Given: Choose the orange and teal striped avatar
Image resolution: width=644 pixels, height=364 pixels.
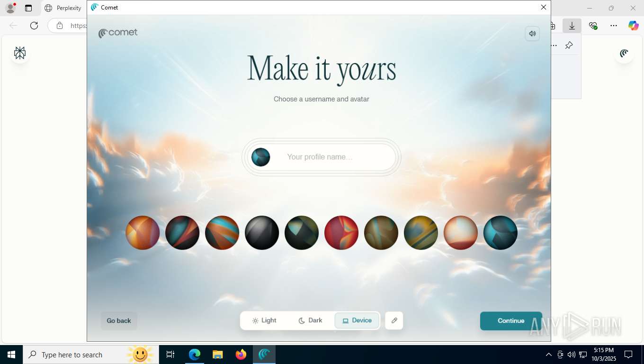Looking at the screenshot, I should click(x=222, y=233).
